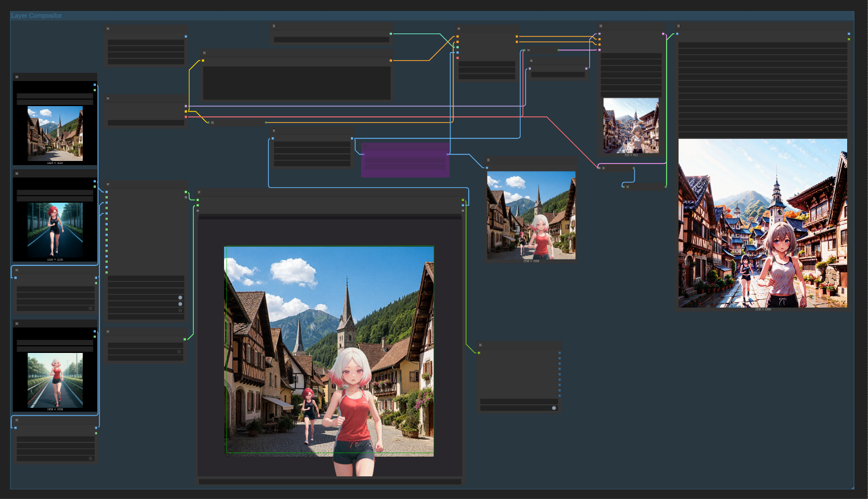Collapse the preview node right of the purple node
The height and width of the screenshot is (499, 868).
[x=489, y=160]
